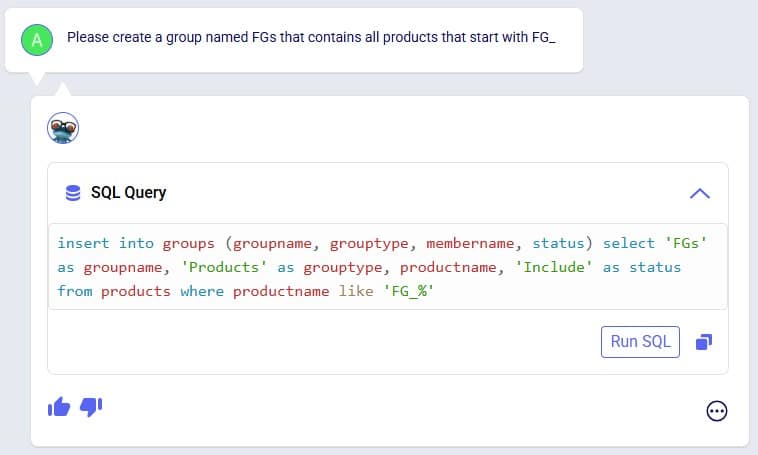Image resolution: width=758 pixels, height=455 pixels.
Task: Click the 'FGs' string literal in code
Action: 685,243
